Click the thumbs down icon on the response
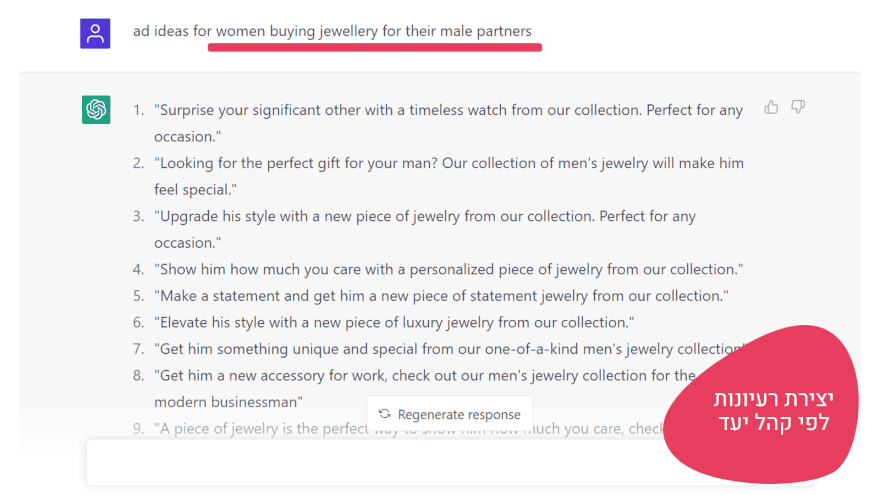The height and width of the screenshot is (495, 880). [x=798, y=107]
